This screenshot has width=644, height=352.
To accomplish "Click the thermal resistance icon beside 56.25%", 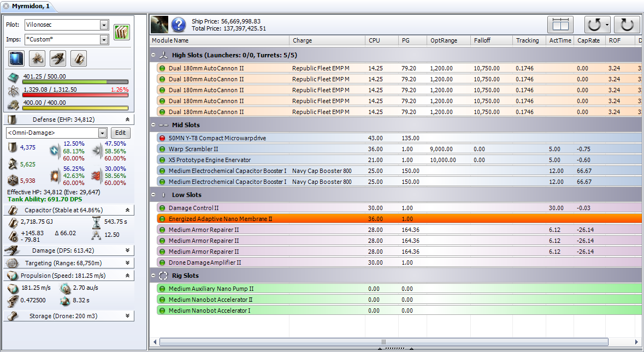I will click(x=55, y=176).
